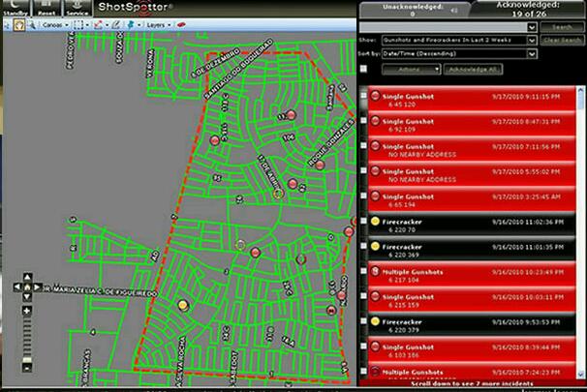Select the measure distance tool

pos(99,25)
